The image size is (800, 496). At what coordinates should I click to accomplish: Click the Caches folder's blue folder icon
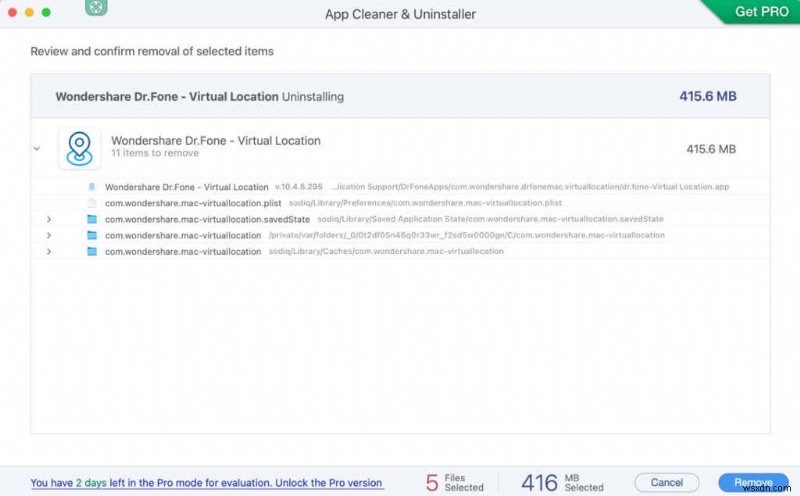(92, 251)
